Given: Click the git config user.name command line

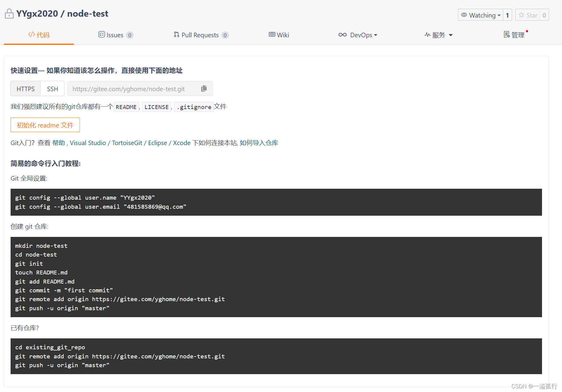Looking at the screenshot, I should pyautogui.click(x=85, y=198).
